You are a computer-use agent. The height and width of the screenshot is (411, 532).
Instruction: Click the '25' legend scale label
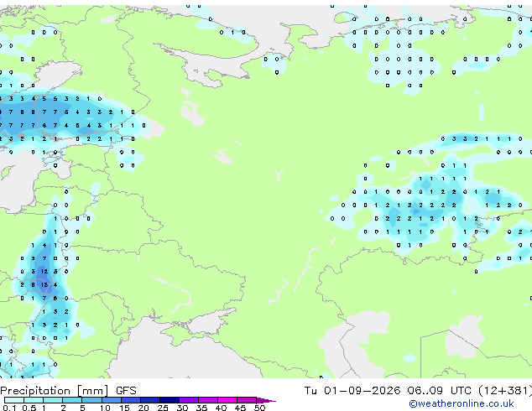[x=163, y=408]
